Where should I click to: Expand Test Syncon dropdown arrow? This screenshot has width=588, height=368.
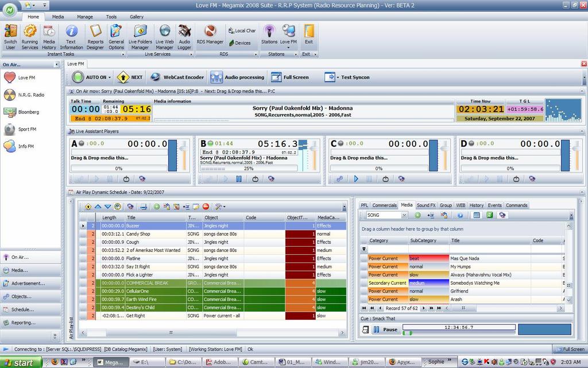pyautogui.click(x=338, y=78)
